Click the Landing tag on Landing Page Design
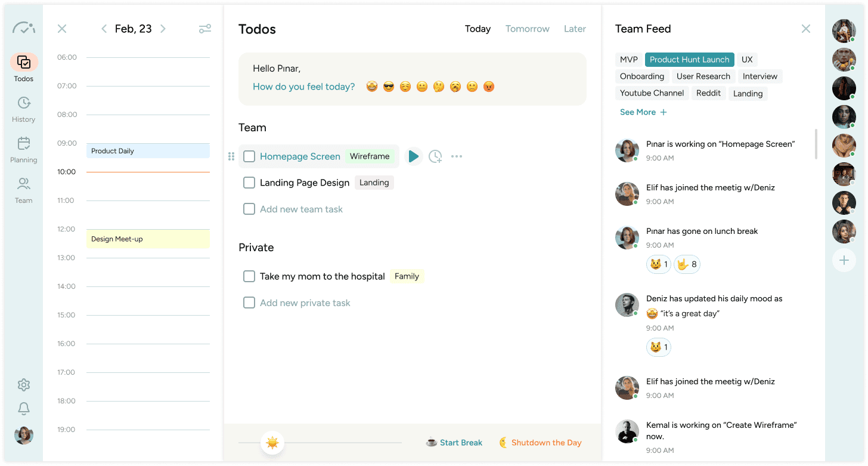Viewport: 868px width, 466px height. 374,183
